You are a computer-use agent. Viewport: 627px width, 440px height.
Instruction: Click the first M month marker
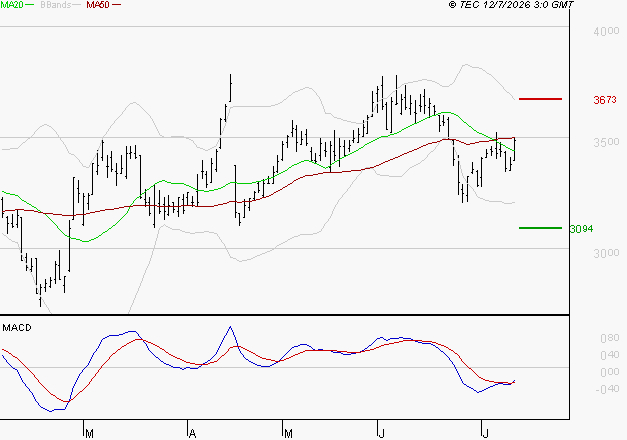point(90,434)
